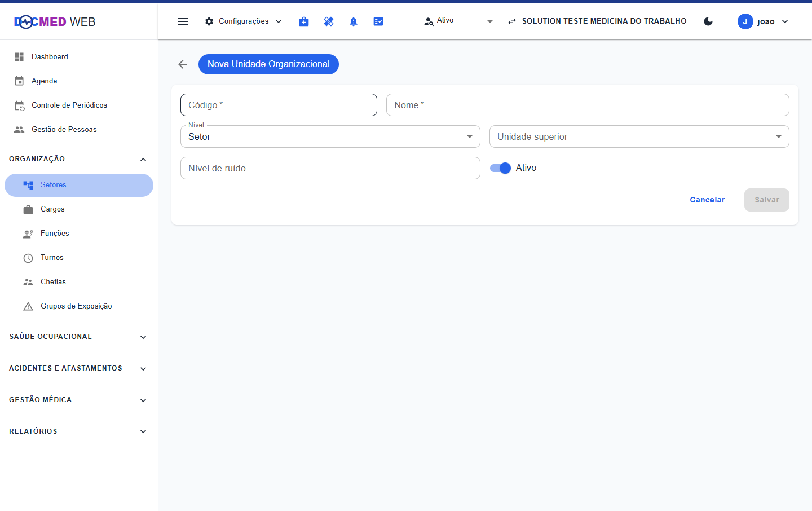This screenshot has height=511, width=812.
Task: Click the DOCMED WEB logo
Action: tap(55, 22)
